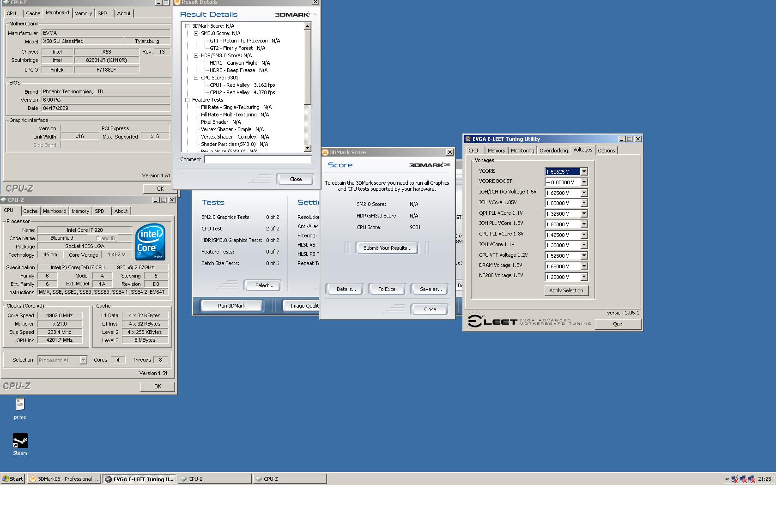Click the Run 3DMark button
The image size is (776, 532).
(231, 306)
